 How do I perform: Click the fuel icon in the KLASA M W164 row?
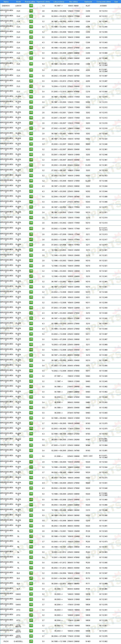tap(31, 445)
